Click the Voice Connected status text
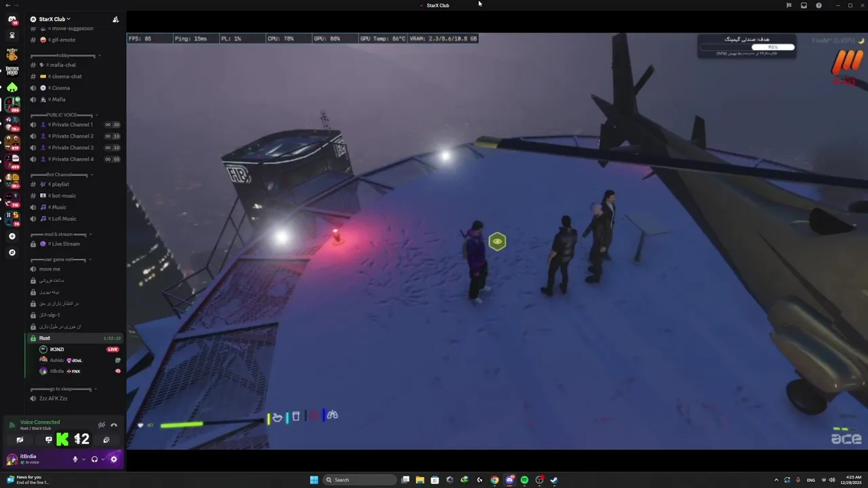This screenshot has width=868, height=488. (x=40, y=422)
